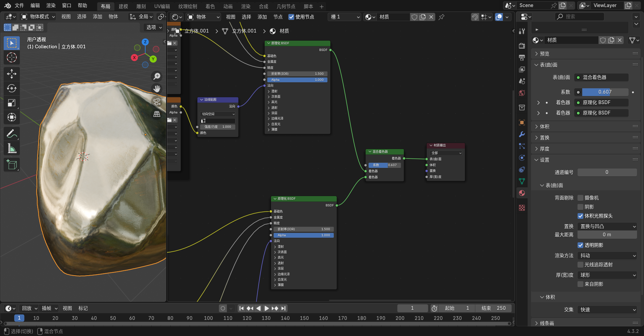Select the Measure ruler tool
This screenshot has width=644, height=336.
(12, 148)
